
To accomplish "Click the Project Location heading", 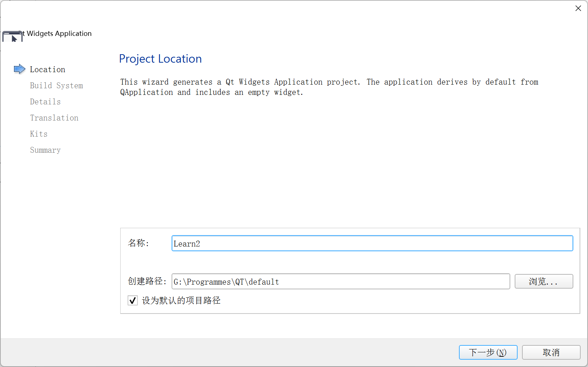I will 160,59.
